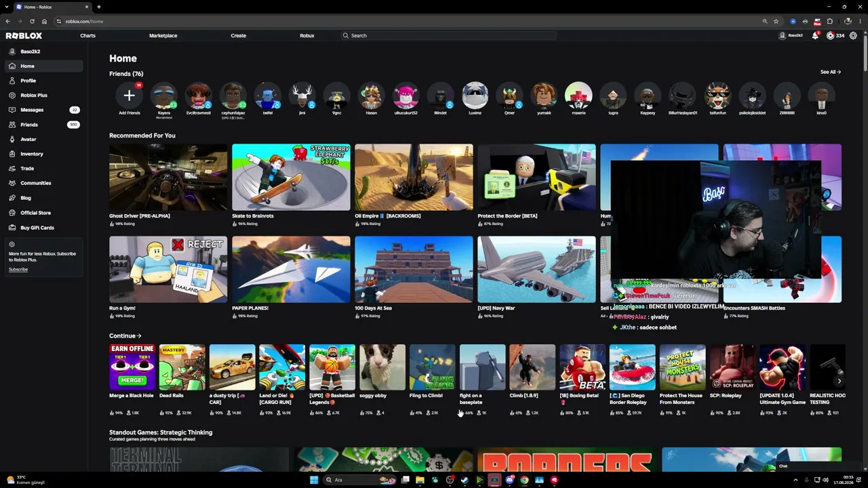Bookmark this page with the star icon

coord(776,21)
